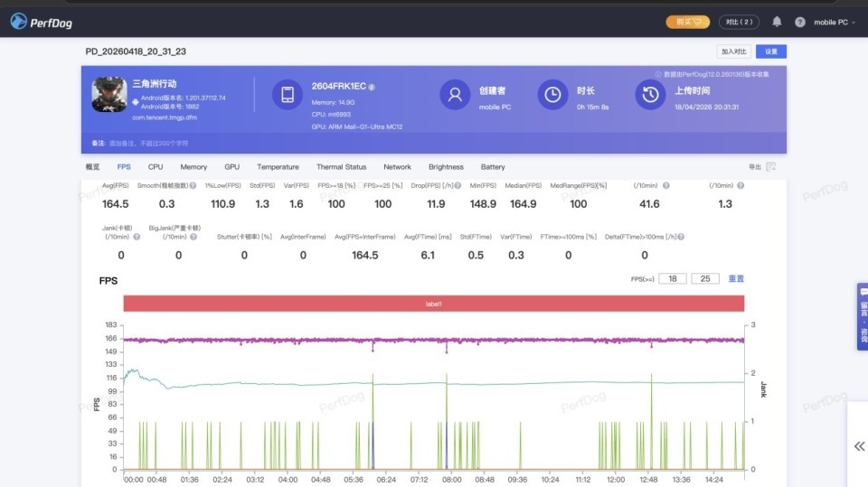
Task: Click the blue 设置 settings button
Action: point(771,52)
